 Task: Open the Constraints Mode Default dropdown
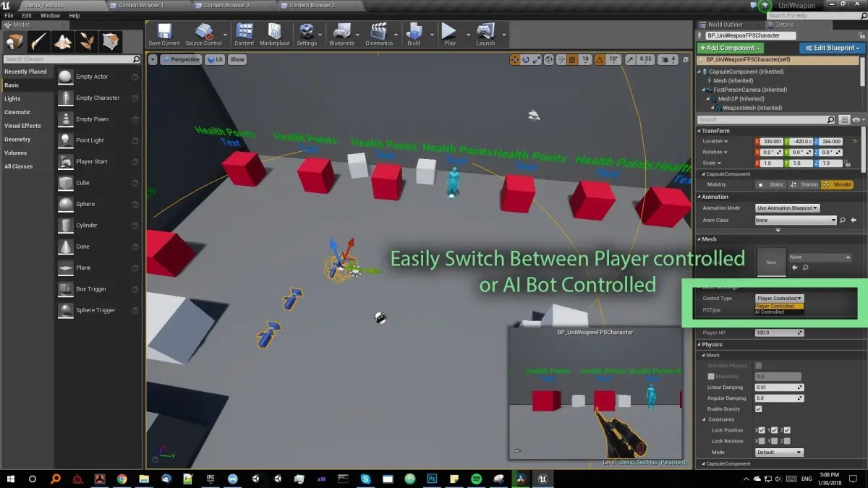(779, 453)
